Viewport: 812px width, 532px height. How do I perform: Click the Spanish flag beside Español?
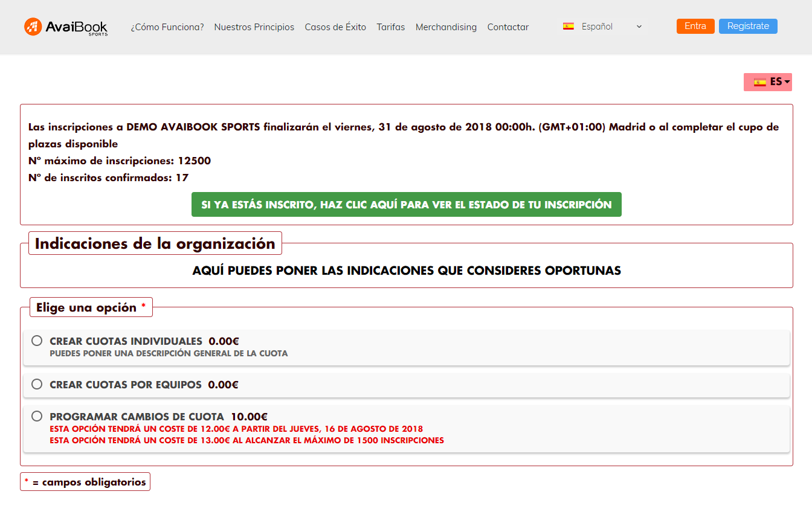click(568, 27)
